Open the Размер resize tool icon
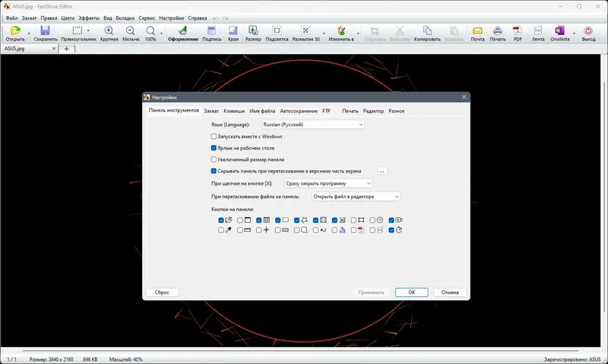 253,30
